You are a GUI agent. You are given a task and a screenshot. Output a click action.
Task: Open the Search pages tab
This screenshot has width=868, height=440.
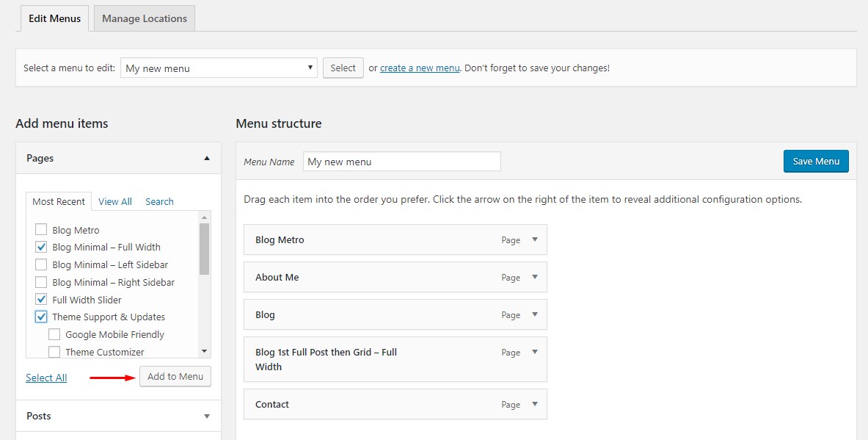click(159, 201)
